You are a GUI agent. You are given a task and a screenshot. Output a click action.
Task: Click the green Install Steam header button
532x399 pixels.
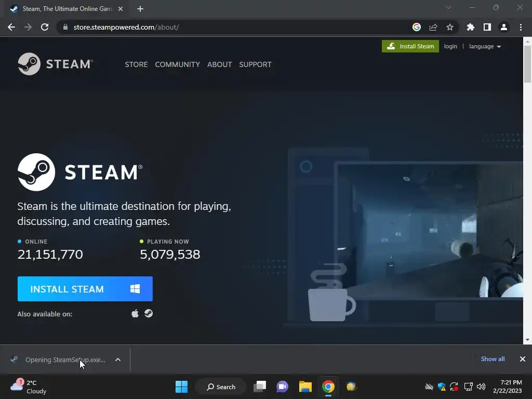(x=410, y=46)
